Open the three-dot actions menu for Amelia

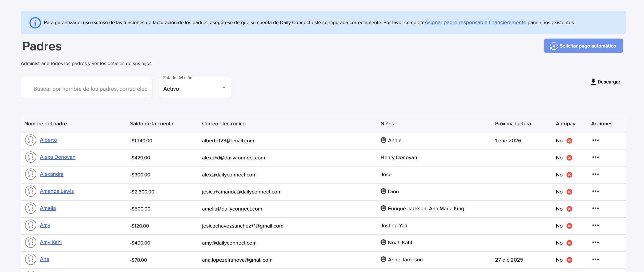click(595, 208)
